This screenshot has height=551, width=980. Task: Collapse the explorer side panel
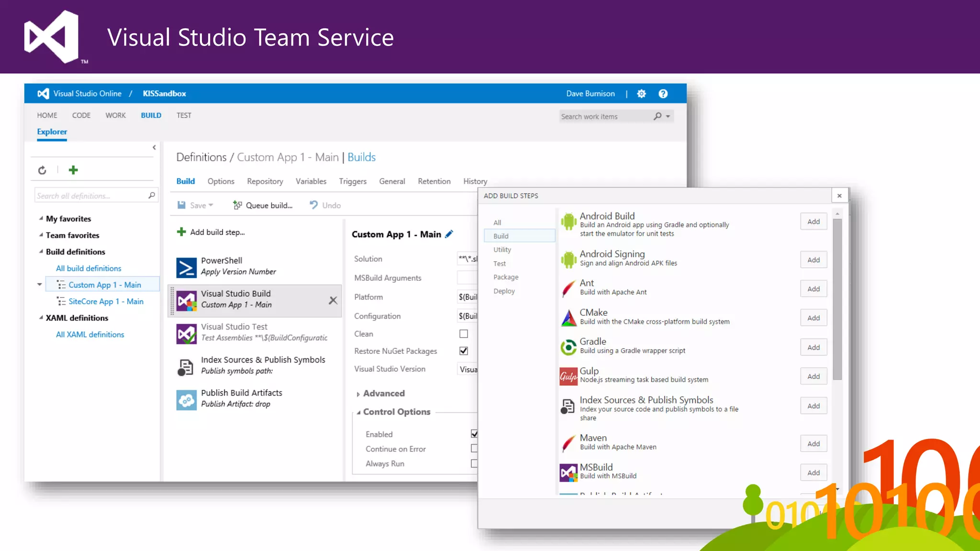[x=154, y=147]
